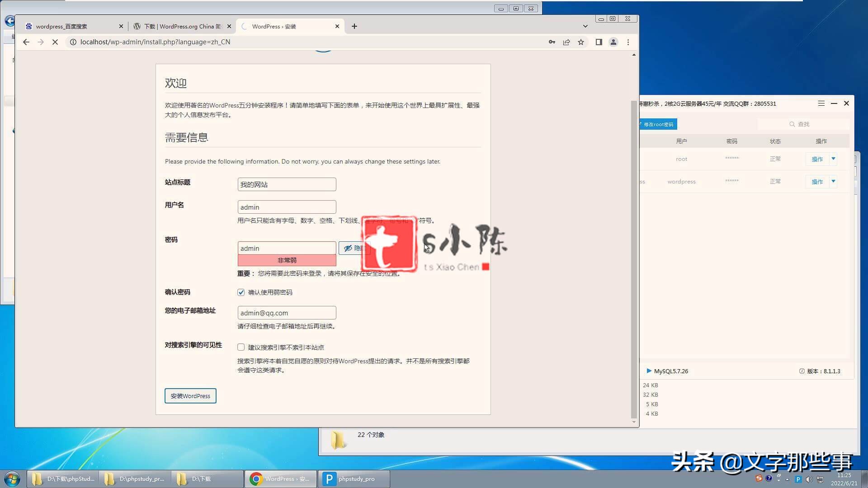This screenshot has height=488, width=868.
Task: Click the 站点标题 input field
Action: (x=287, y=184)
